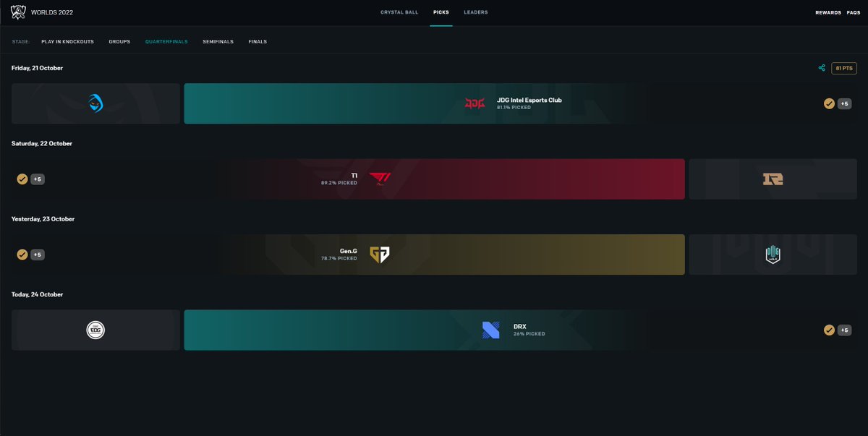Click the Friday, 21 October heading
The width and height of the screenshot is (868, 436).
pos(37,68)
